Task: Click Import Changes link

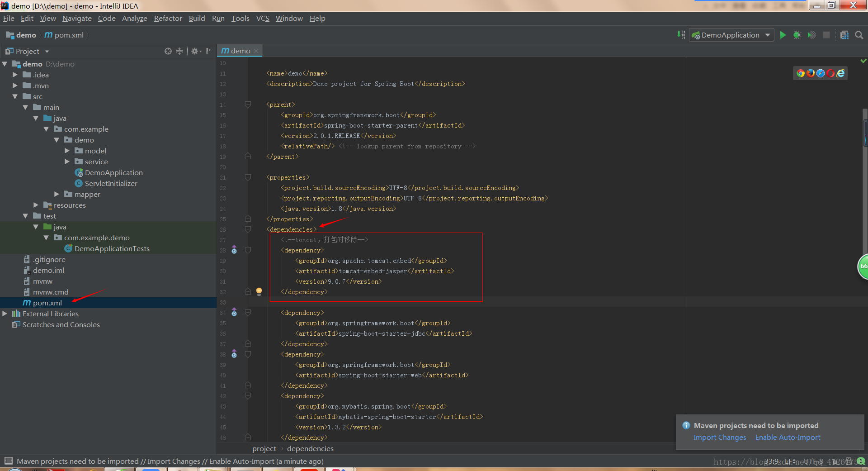Action: coord(720,437)
